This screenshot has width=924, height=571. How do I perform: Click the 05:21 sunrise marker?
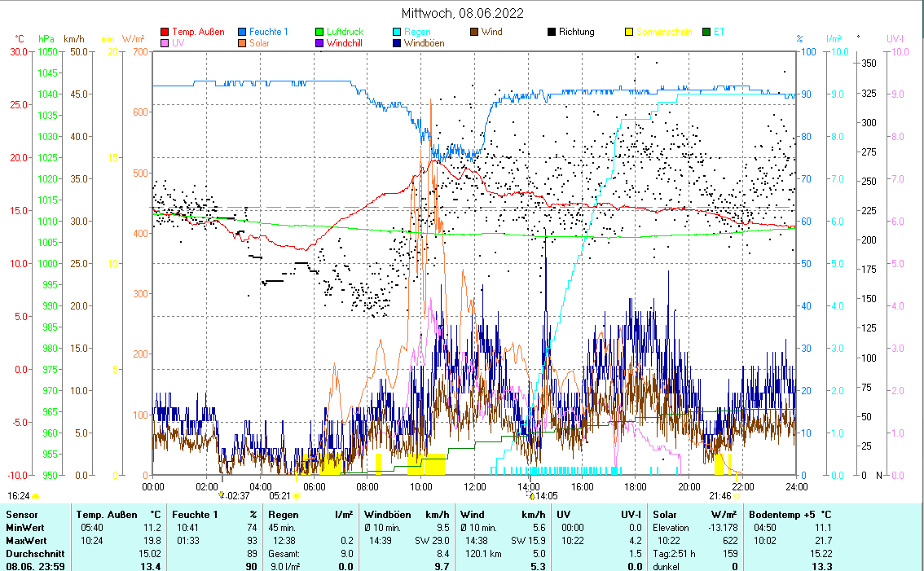point(279,495)
